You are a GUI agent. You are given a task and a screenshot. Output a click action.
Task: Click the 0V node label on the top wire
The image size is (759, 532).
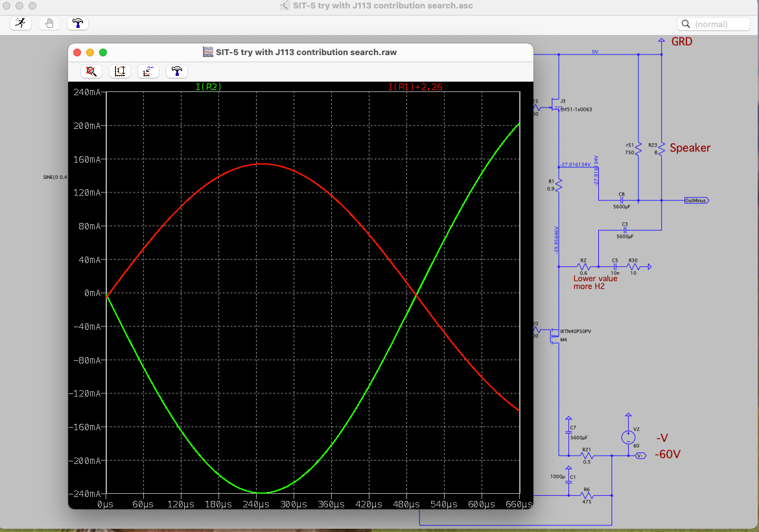595,52
